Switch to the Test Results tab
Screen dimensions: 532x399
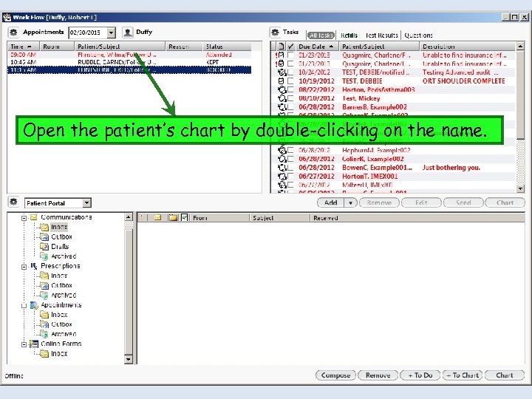pyautogui.click(x=381, y=35)
